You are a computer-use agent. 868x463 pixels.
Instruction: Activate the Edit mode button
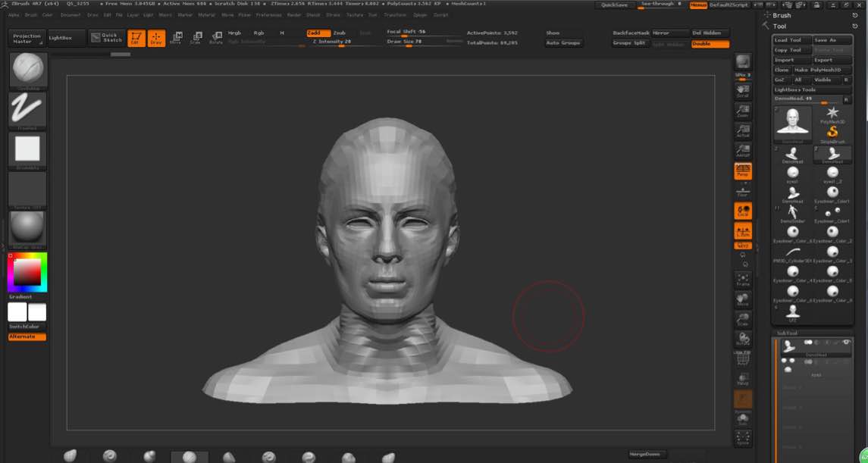(x=136, y=38)
